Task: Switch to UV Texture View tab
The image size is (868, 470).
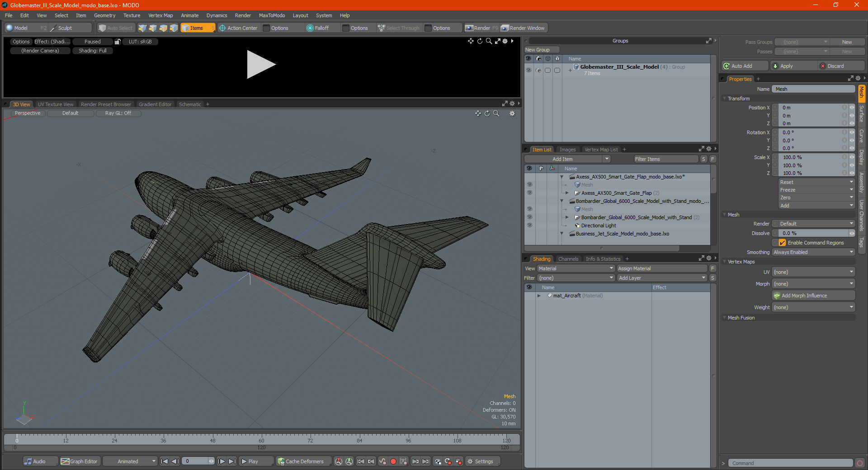Action: (x=55, y=104)
